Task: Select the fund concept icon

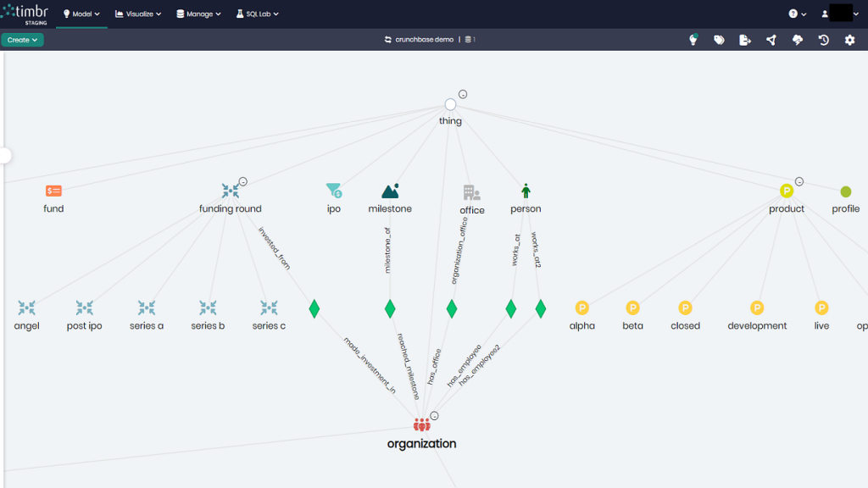Action: click(53, 191)
